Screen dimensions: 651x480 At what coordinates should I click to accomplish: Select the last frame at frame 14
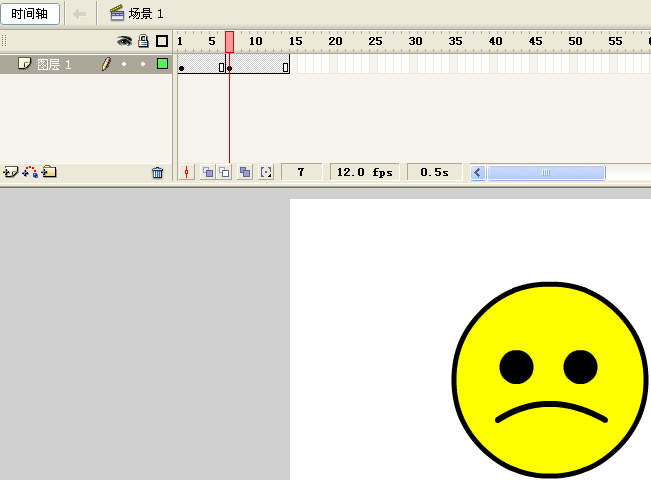click(x=286, y=64)
